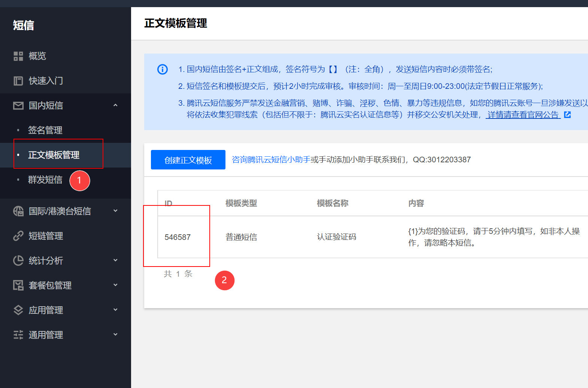This screenshot has height=388, width=588.
Task: Click the 国际/港澳台短信 globe icon
Action: (x=18, y=211)
